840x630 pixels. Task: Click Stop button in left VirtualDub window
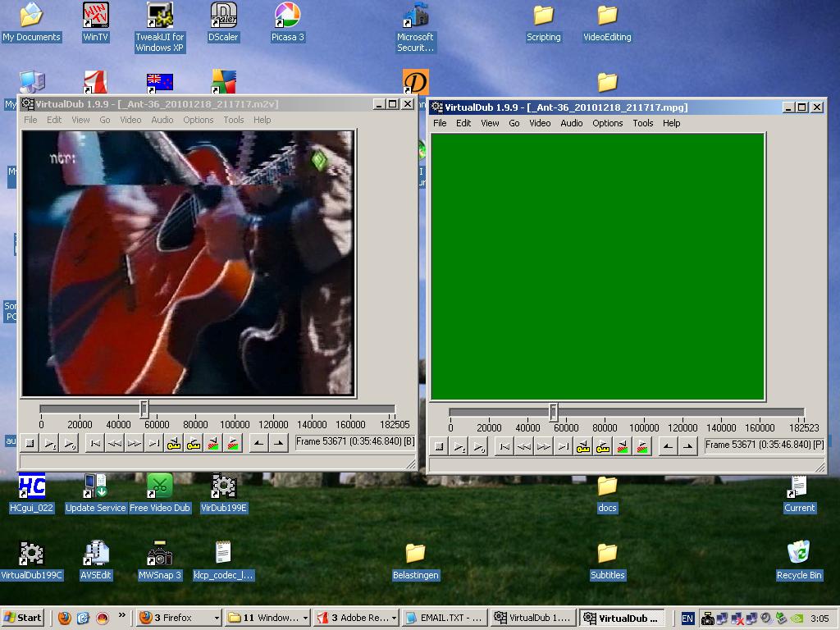(30, 444)
